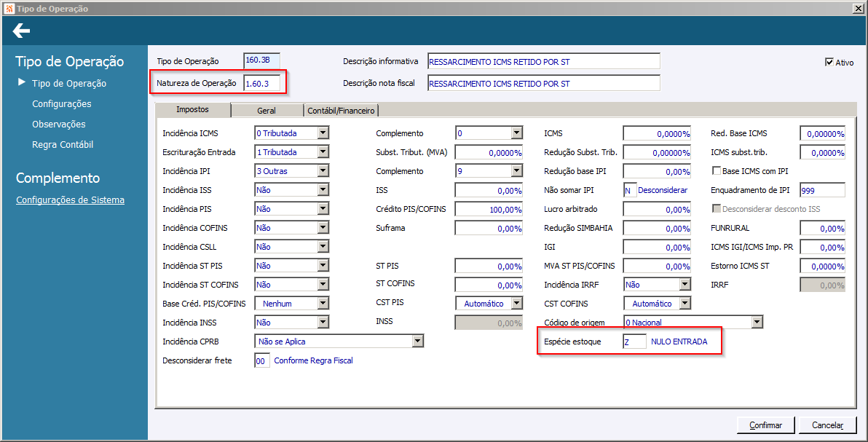The width and height of the screenshot is (868, 442).
Task: Open the Incidência IRRF dropdown
Action: click(684, 285)
